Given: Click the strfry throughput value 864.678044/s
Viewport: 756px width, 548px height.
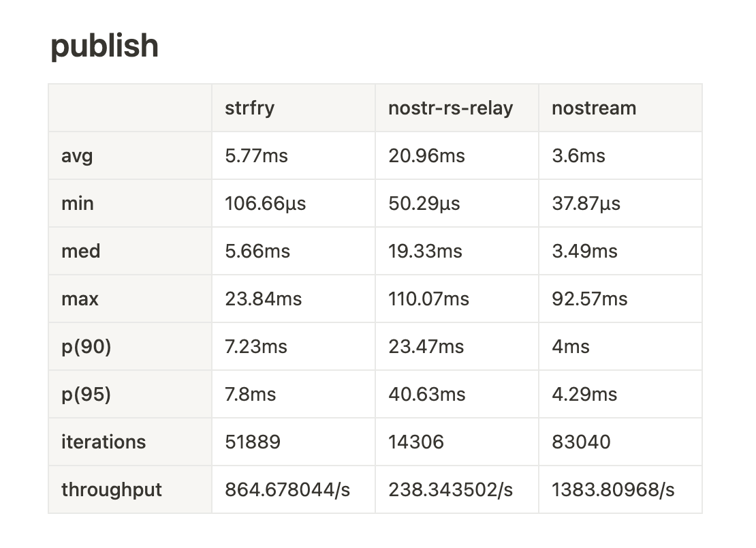Looking at the screenshot, I should pos(287,489).
